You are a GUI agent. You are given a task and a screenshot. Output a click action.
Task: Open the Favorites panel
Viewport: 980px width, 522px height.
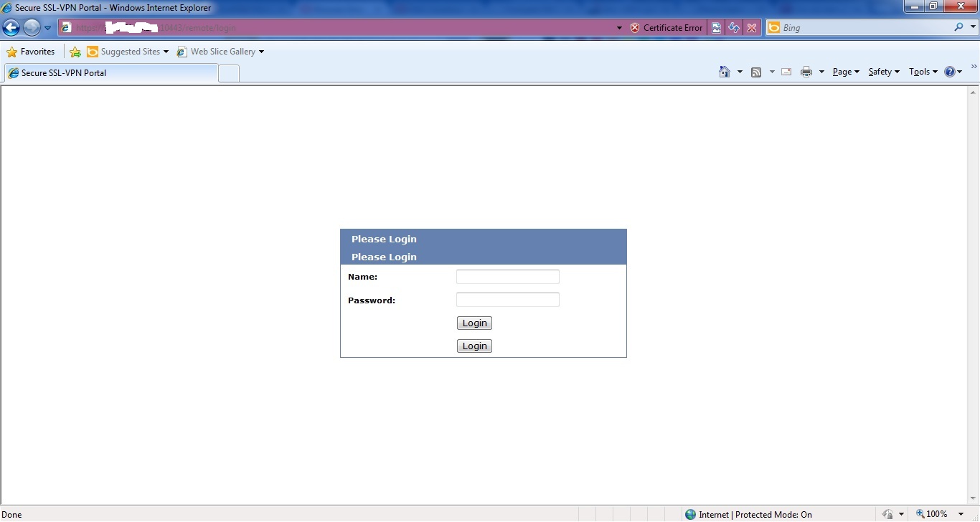coord(31,52)
